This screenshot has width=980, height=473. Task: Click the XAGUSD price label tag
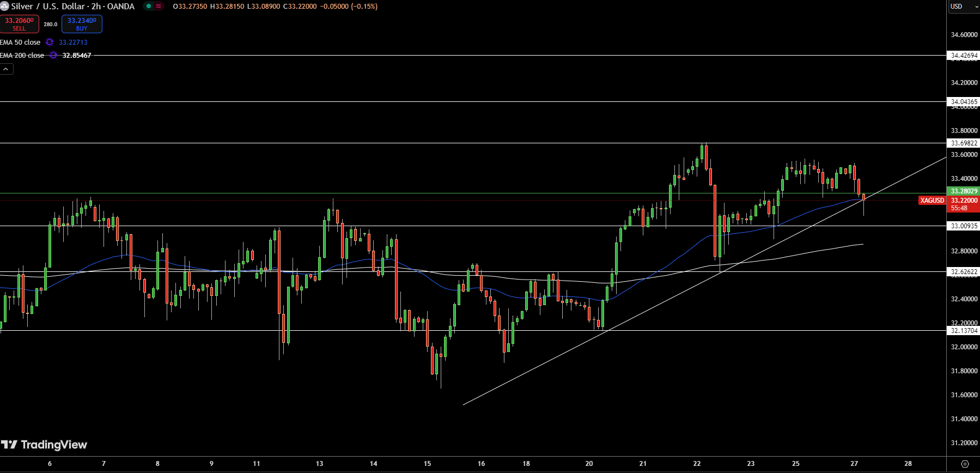(932, 201)
